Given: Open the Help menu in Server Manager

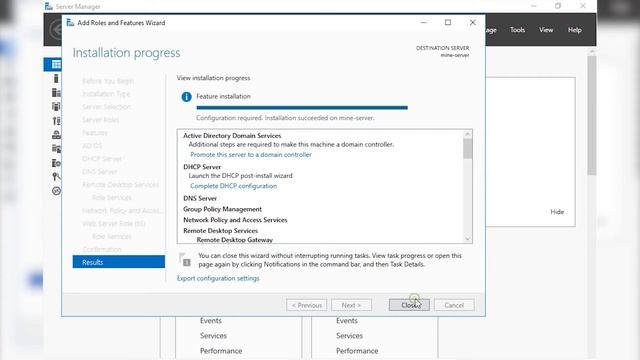Looking at the screenshot, I should tap(574, 30).
